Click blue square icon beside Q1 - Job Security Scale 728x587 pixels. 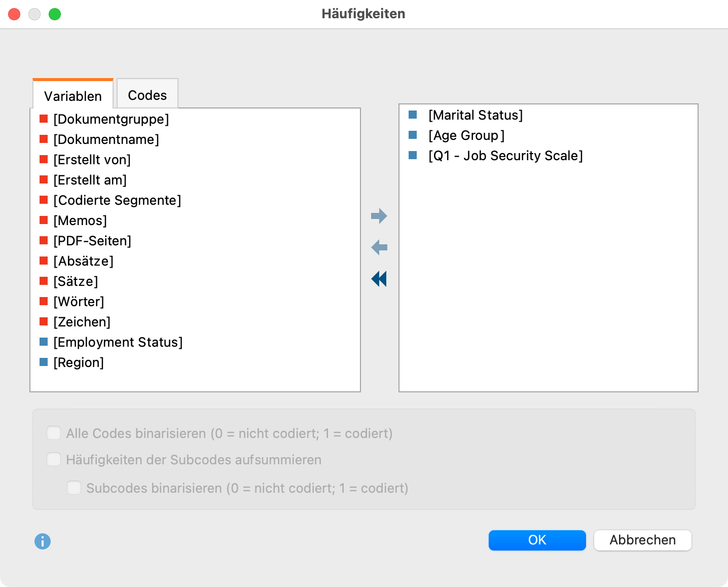pyautogui.click(x=413, y=155)
